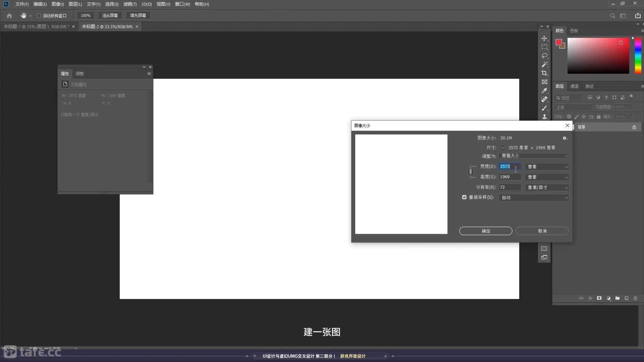
Task: Select the Brush tool
Action: tap(544, 108)
